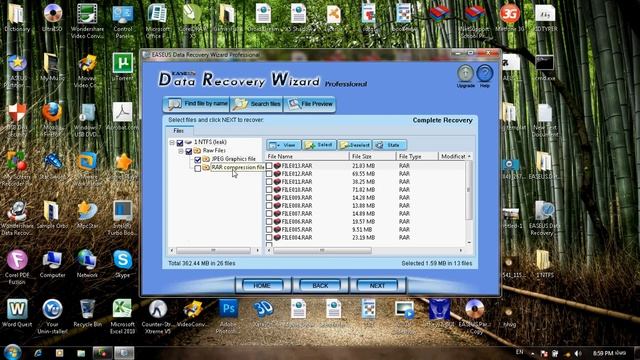Tick the checkbox for FILE013.RAR
This screenshot has width=640, height=360.
click(269, 166)
